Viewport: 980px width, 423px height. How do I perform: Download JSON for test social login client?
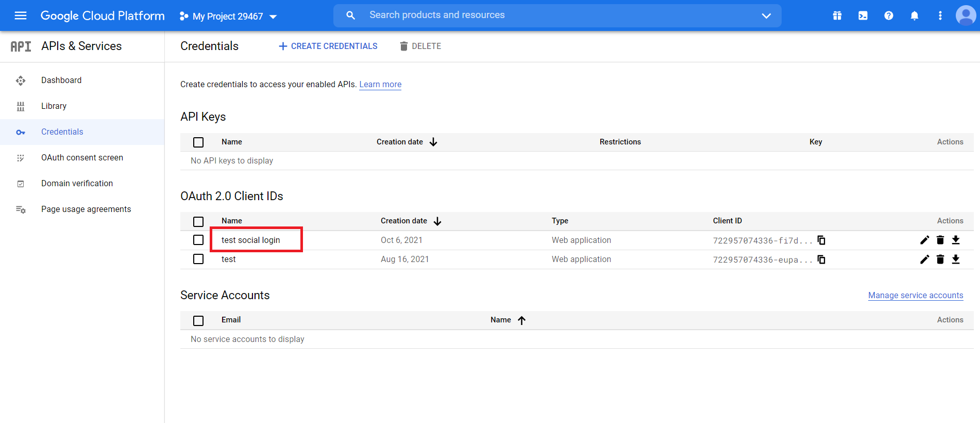click(x=956, y=240)
